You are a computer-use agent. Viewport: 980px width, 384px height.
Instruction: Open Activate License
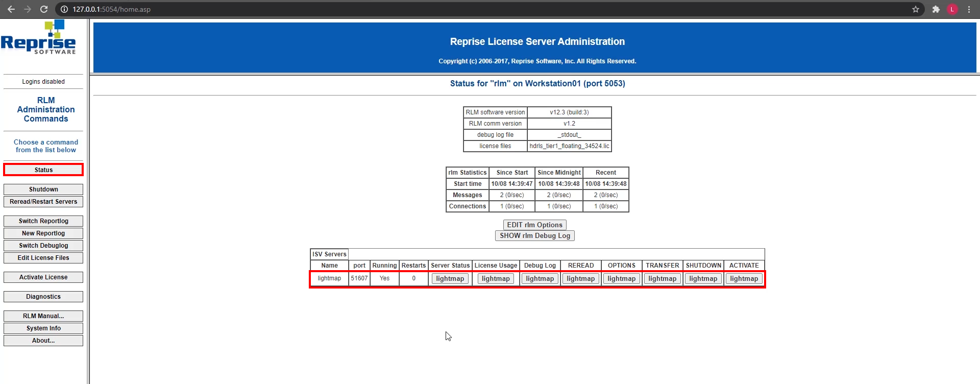pos(43,277)
